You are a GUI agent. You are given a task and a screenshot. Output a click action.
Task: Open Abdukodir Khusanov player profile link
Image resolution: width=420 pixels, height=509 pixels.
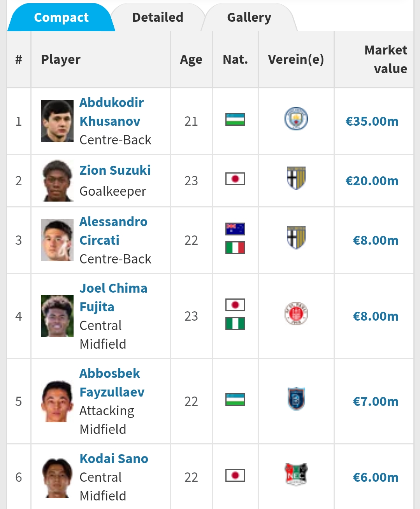tap(111, 112)
